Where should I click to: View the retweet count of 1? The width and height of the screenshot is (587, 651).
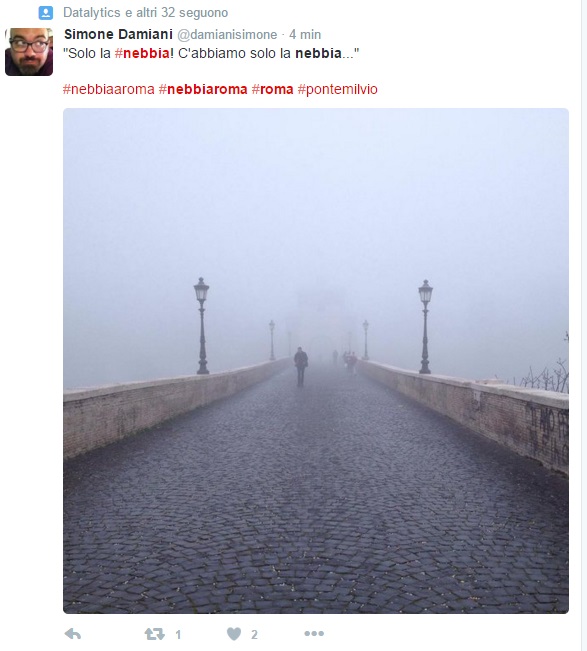click(178, 634)
